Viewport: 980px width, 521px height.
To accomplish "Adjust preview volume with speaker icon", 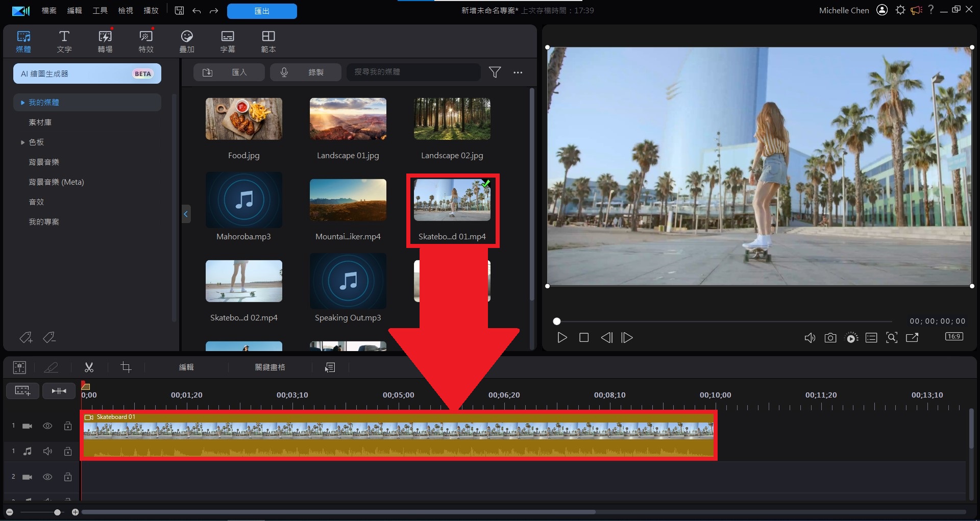I will click(810, 338).
